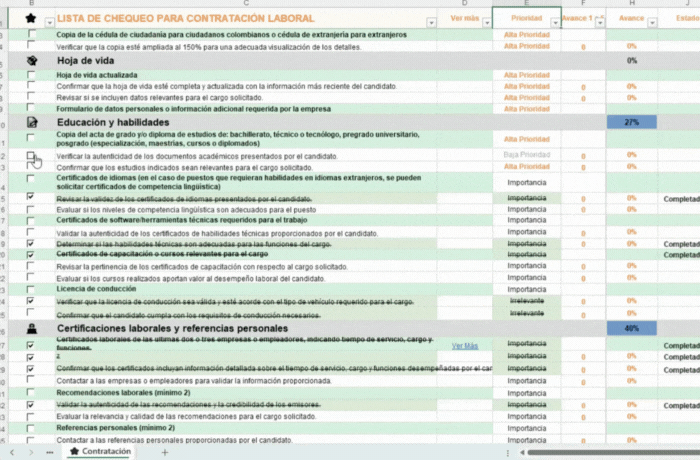The height and width of the screenshot is (460, 700).
Task: Click Revisar si se incluyen datos relevantes row text
Action: click(x=159, y=97)
